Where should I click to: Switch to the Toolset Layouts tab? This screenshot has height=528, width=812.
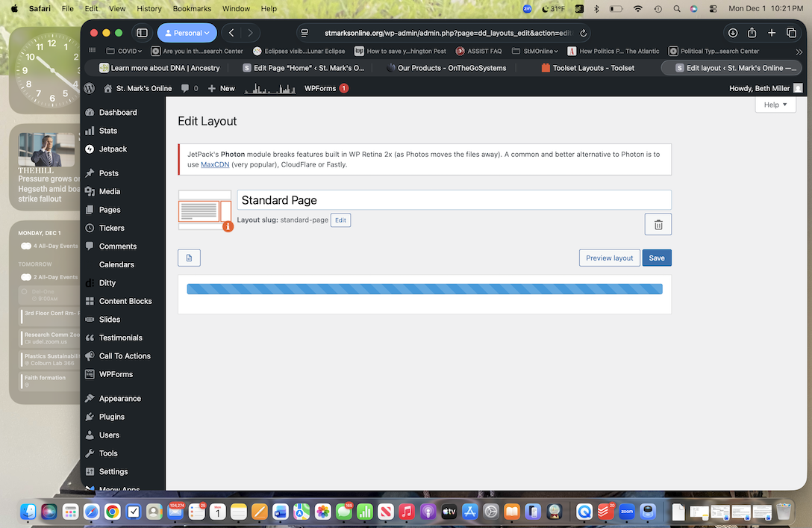[x=588, y=68]
